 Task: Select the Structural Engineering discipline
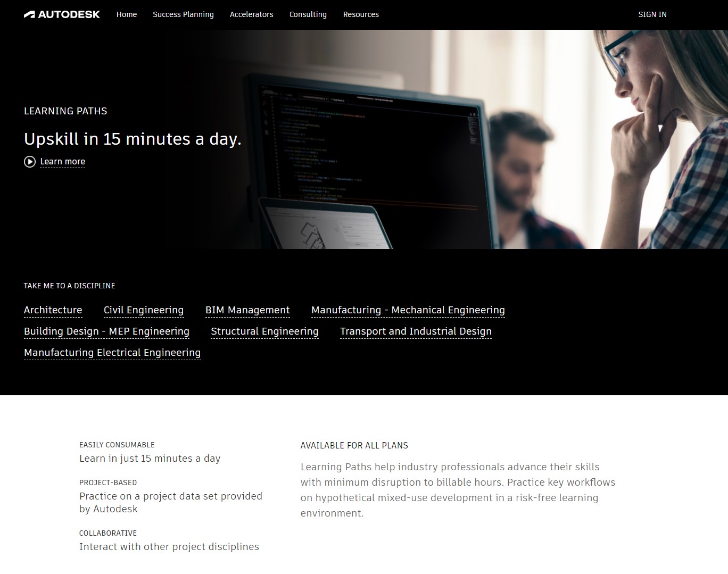coord(264,331)
